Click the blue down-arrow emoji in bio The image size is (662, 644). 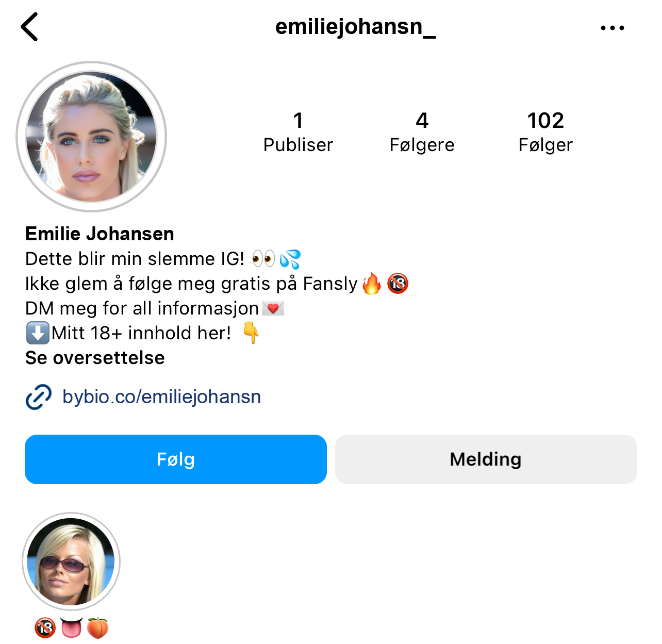point(38,333)
